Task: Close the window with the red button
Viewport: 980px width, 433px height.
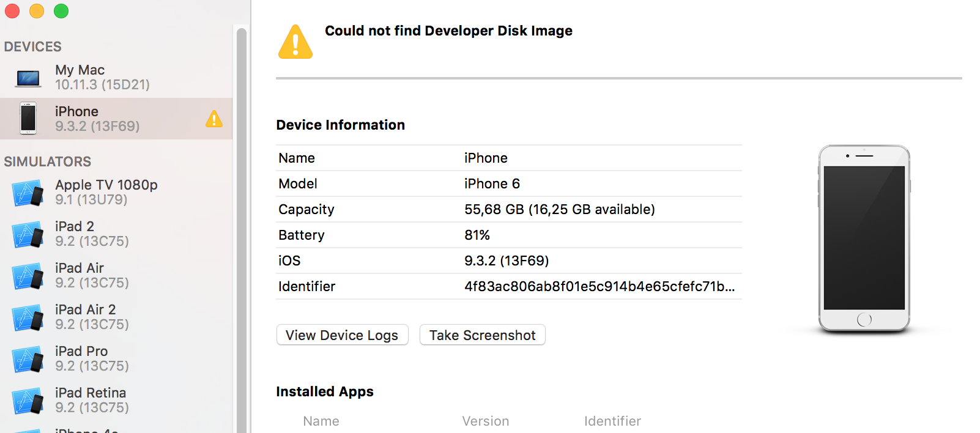Action: (12, 11)
